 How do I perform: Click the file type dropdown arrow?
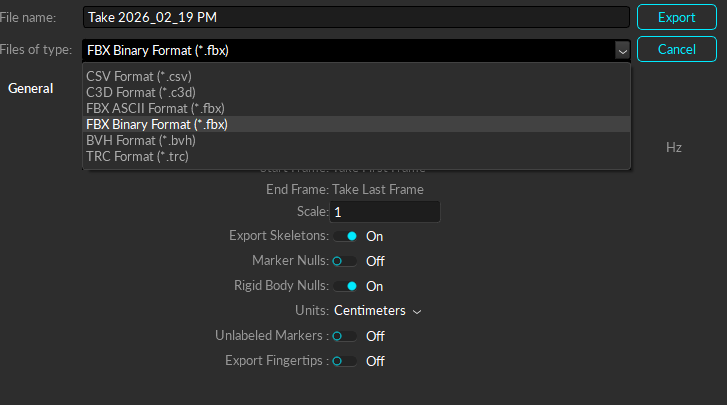tap(622, 49)
